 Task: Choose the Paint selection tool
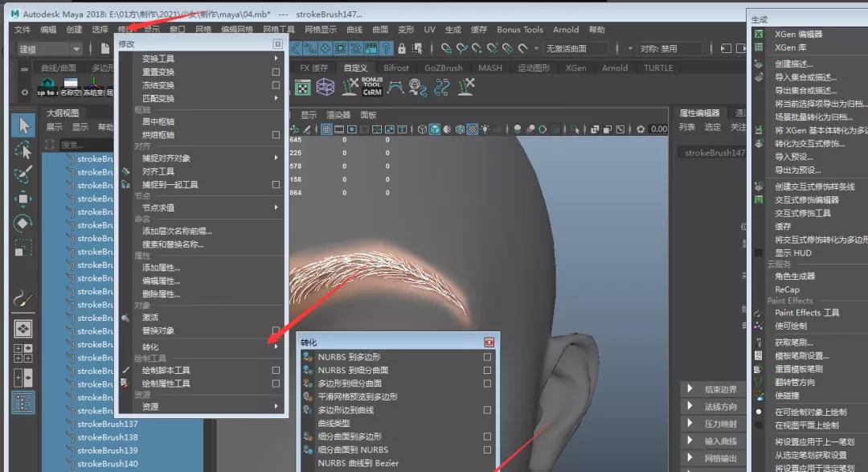(x=23, y=174)
